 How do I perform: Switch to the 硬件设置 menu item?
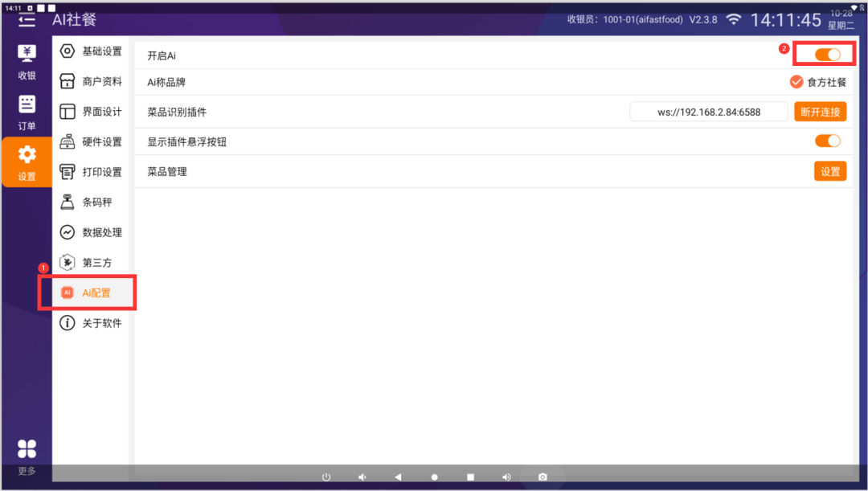92,142
